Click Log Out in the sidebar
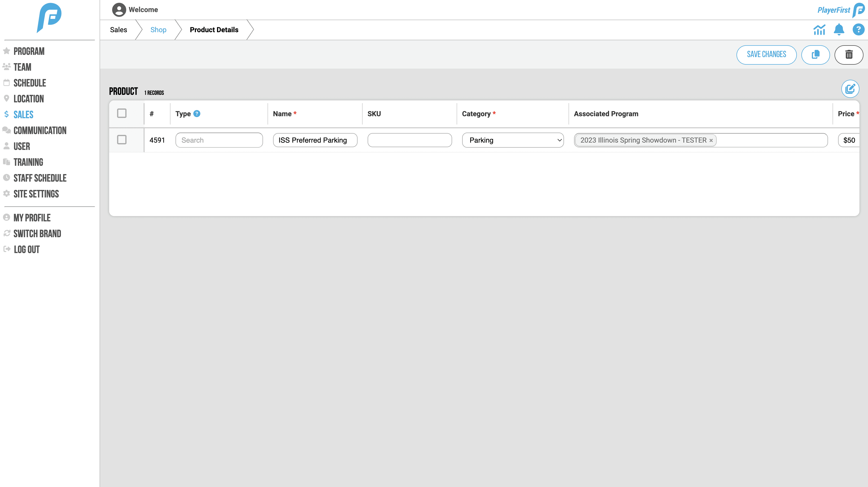The width and height of the screenshot is (868, 487). pyautogui.click(x=27, y=249)
